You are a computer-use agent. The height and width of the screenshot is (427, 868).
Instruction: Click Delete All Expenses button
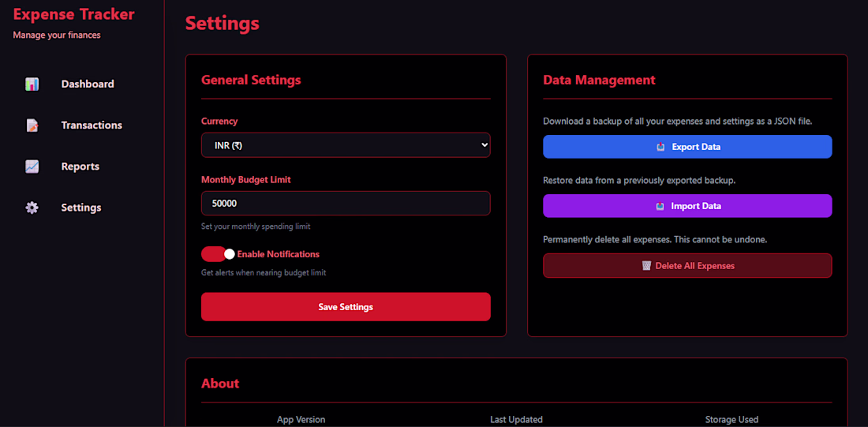687,266
